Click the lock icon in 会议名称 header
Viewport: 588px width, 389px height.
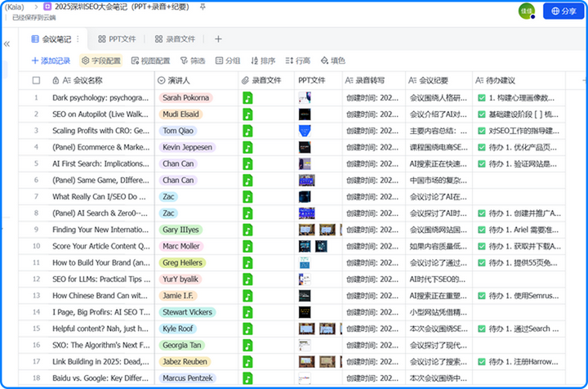pos(56,80)
